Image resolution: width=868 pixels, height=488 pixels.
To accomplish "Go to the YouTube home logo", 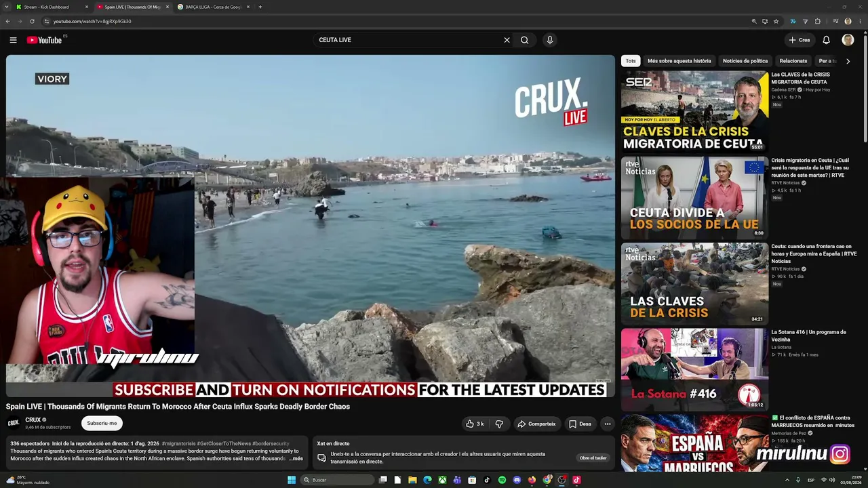I will [x=45, y=40].
